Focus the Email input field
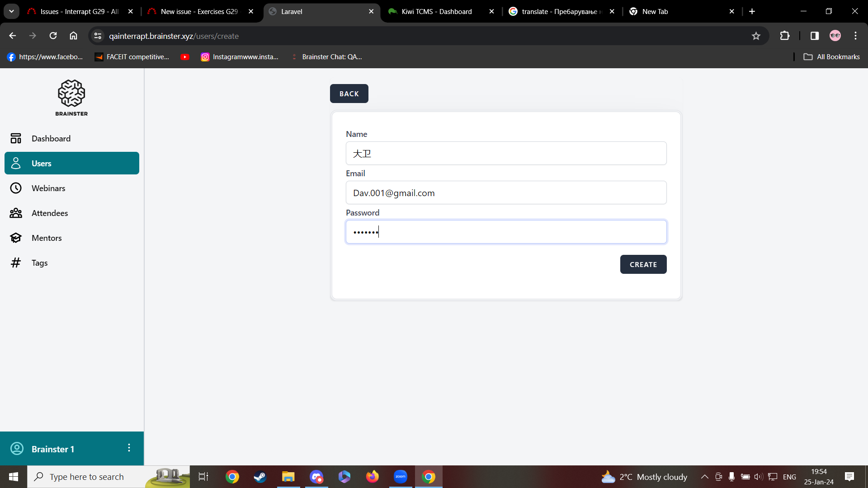The height and width of the screenshot is (488, 868). pos(505,193)
